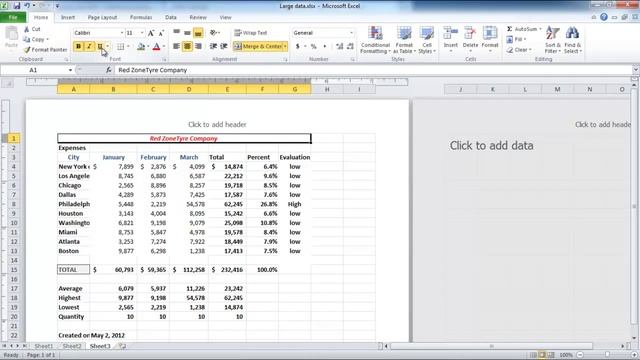Screen dimensions: 640x360
Task: Click the formula bar input
Action: click(x=373, y=70)
